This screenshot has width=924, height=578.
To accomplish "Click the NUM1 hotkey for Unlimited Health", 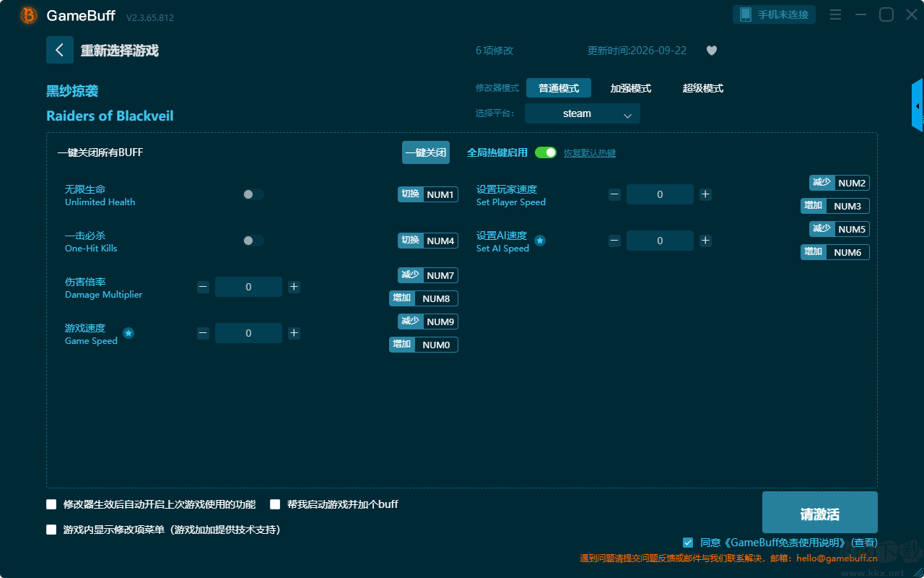I will click(428, 194).
